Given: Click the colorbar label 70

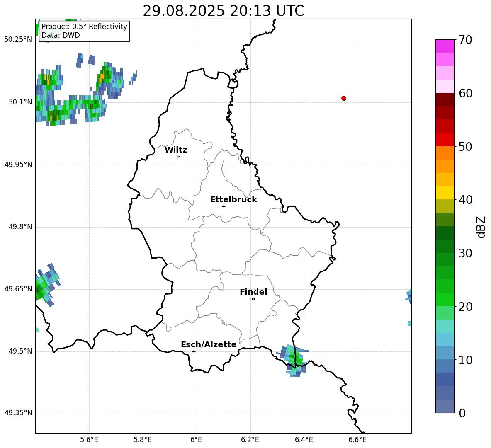Looking at the screenshot, I should tap(466, 40).
